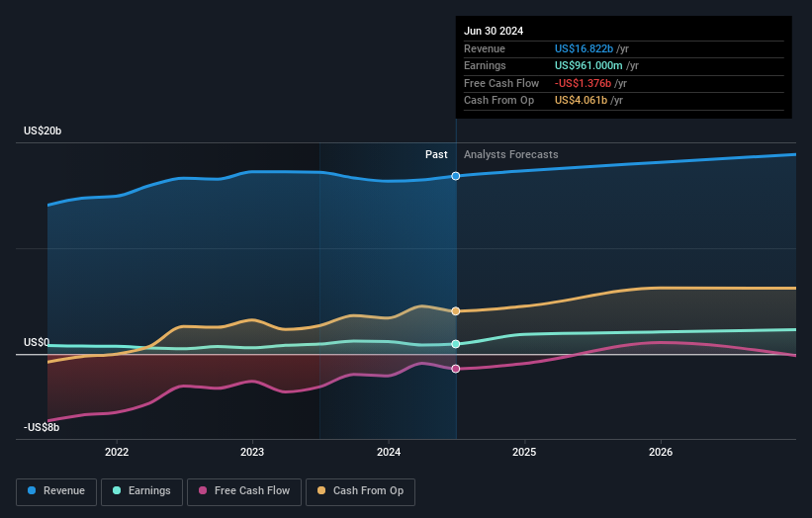The width and height of the screenshot is (812, 518).
Task: Click the Jun 30 2024 tooltip date
Action: [494, 31]
